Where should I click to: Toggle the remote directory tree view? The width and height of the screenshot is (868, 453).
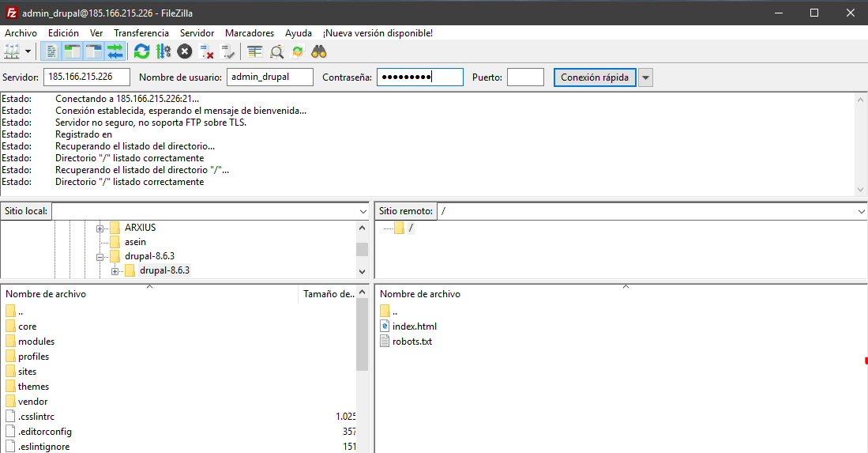coord(93,52)
